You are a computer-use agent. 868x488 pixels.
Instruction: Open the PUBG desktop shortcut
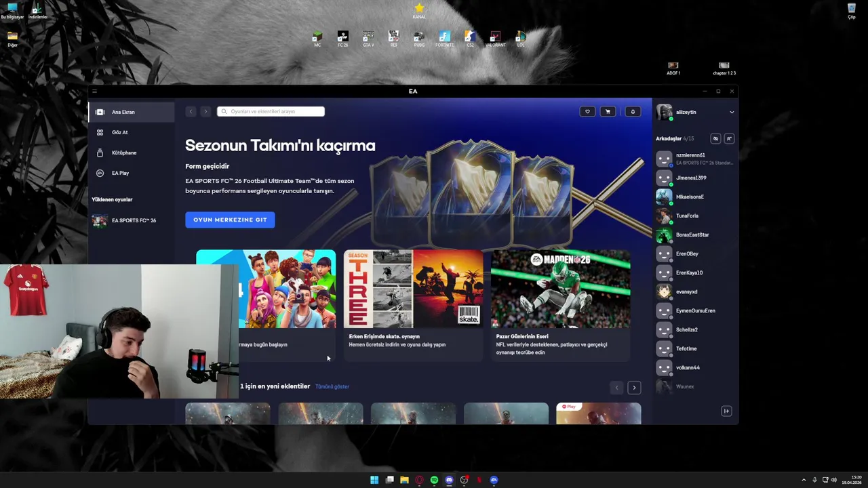(x=419, y=39)
